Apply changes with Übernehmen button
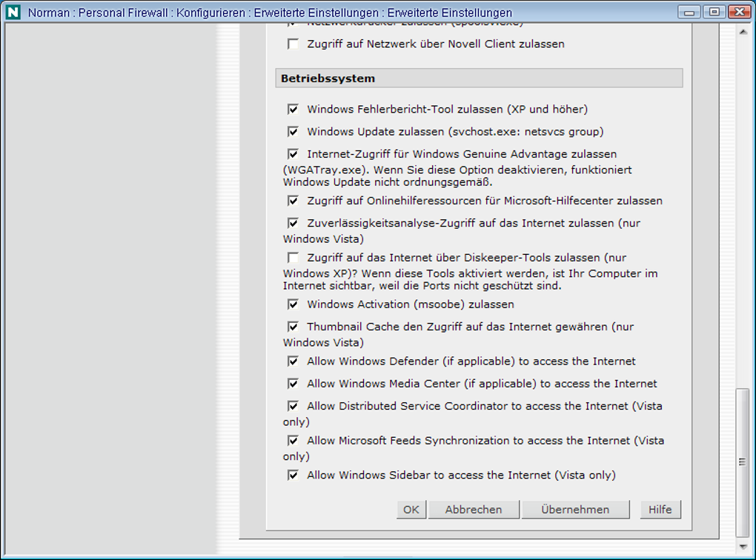Screen dimensions: 756x560 point(575,510)
